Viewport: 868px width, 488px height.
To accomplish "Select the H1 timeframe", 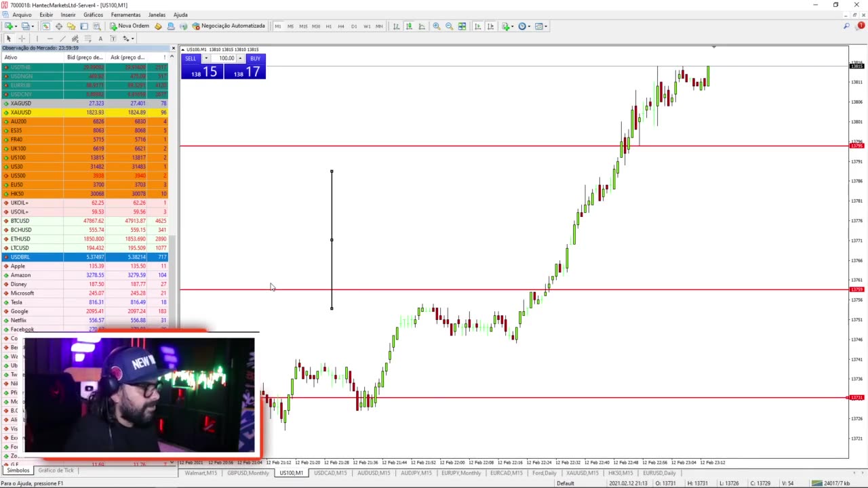I will (329, 26).
